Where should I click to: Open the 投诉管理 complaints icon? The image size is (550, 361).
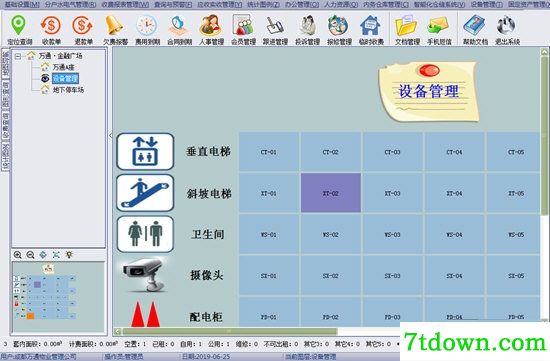click(x=307, y=29)
